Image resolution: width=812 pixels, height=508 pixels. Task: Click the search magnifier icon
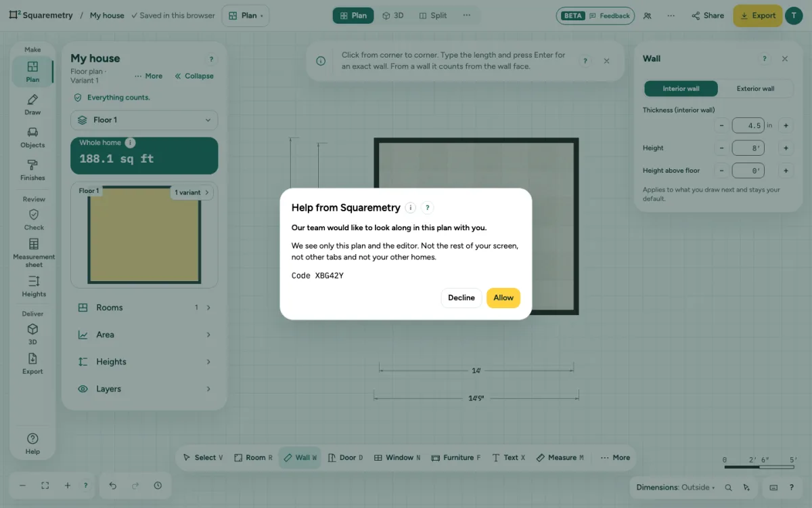pos(729,487)
